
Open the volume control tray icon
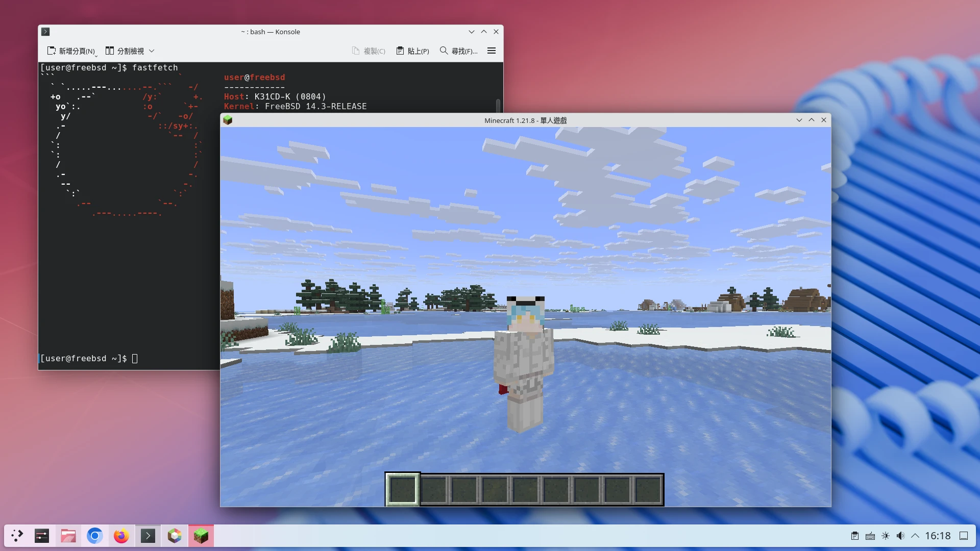coord(900,536)
